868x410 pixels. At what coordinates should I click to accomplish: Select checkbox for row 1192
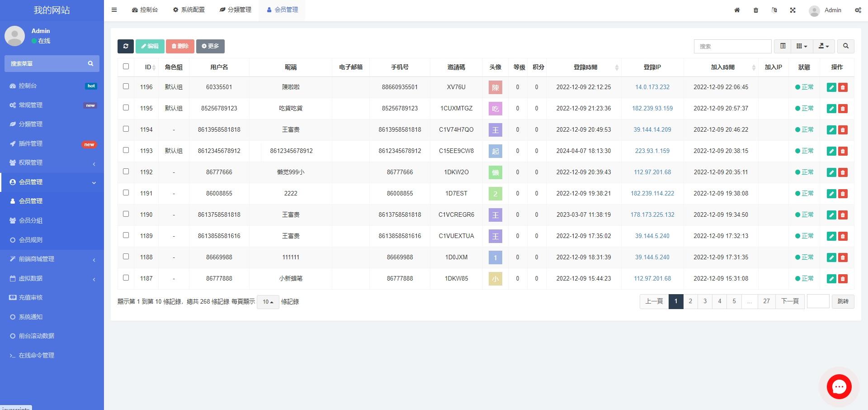click(x=126, y=172)
